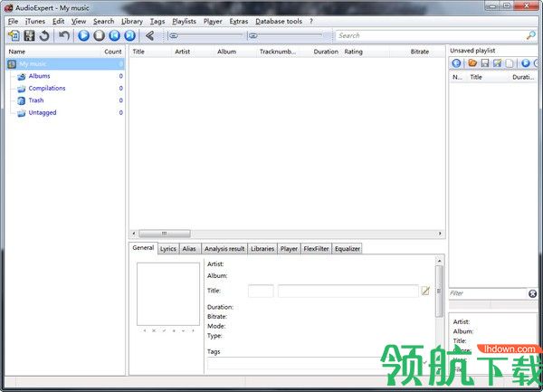Open the Library menu
Screen dimensions: 543x392
[x=132, y=22]
